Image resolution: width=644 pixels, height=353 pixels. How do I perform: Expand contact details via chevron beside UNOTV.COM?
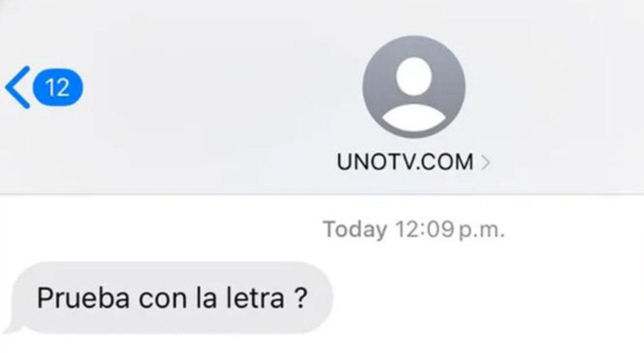point(485,163)
